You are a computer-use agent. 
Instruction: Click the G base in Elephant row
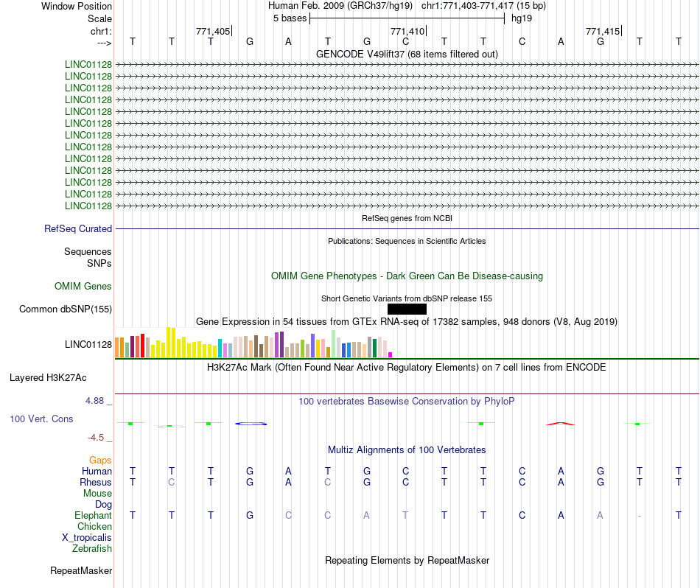coord(250,515)
